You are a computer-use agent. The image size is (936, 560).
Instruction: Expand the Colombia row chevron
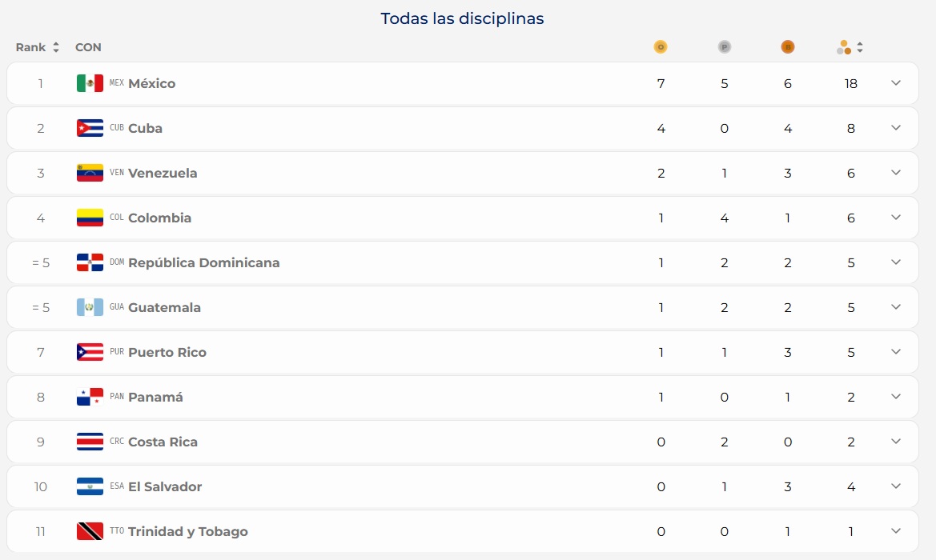coord(895,217)
